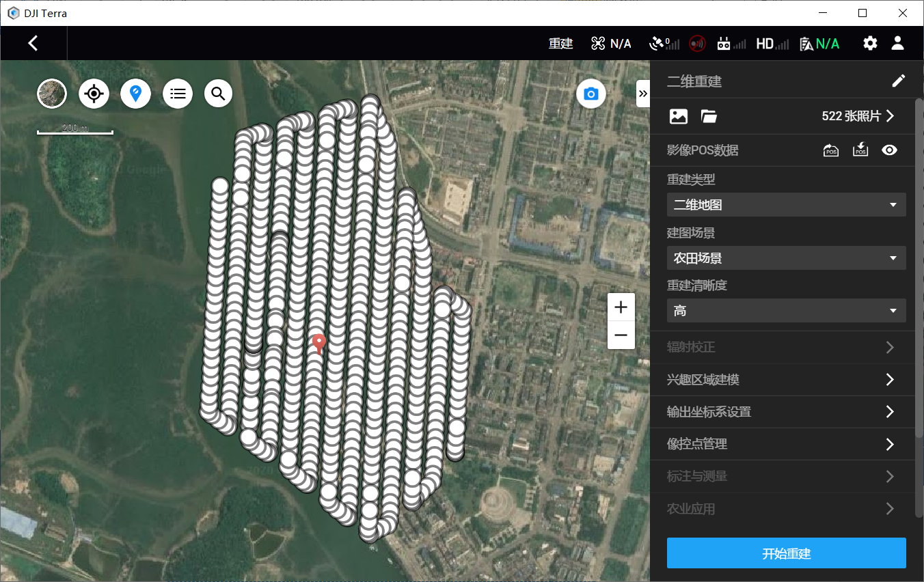Open the 重建清晰度 dropdown showing 高

click(787, 311)
